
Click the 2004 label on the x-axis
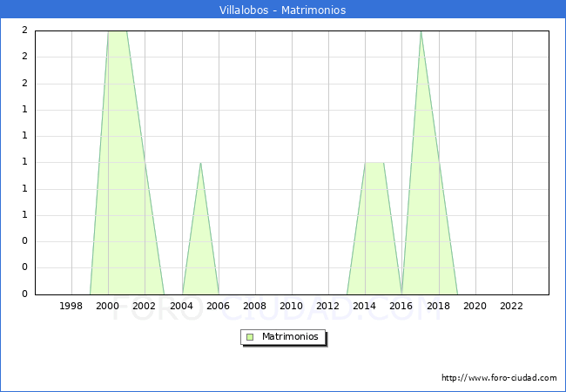pyautogui.click(x=182, y=306)
